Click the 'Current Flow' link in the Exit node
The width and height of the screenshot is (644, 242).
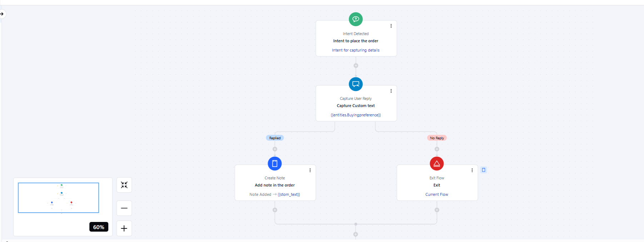click(437, 194)
